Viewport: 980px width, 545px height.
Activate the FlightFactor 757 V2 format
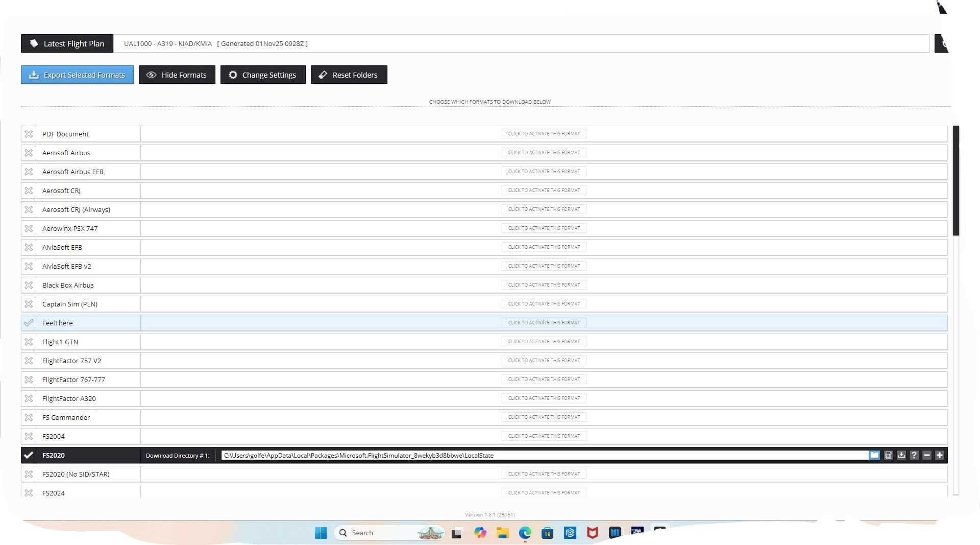(x=544, y=361)
